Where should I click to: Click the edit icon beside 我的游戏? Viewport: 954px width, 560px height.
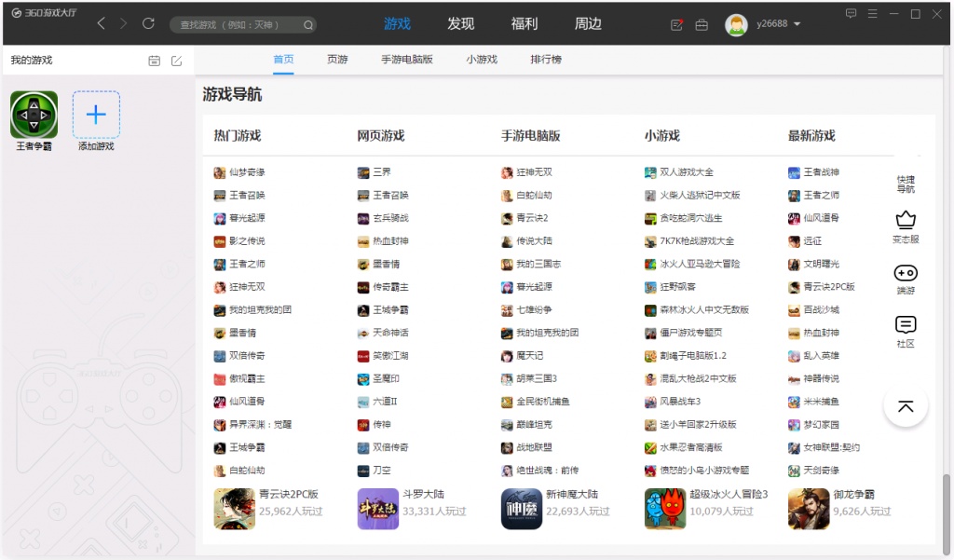[176, 61]
